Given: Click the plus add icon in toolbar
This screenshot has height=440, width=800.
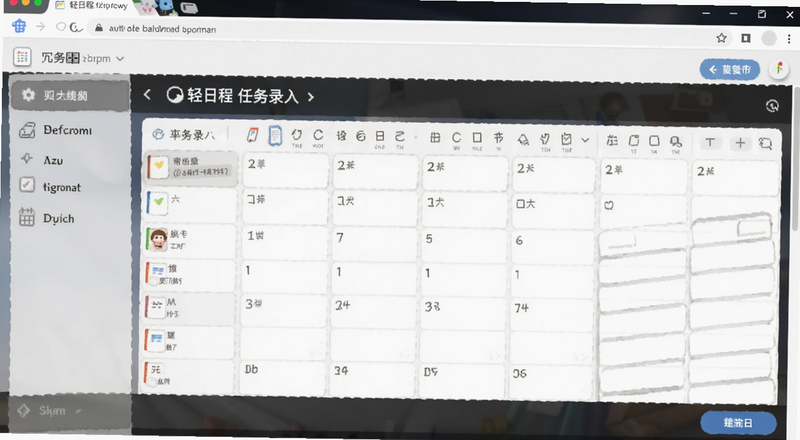Looking at the screenshot, I should pos(740,143).
